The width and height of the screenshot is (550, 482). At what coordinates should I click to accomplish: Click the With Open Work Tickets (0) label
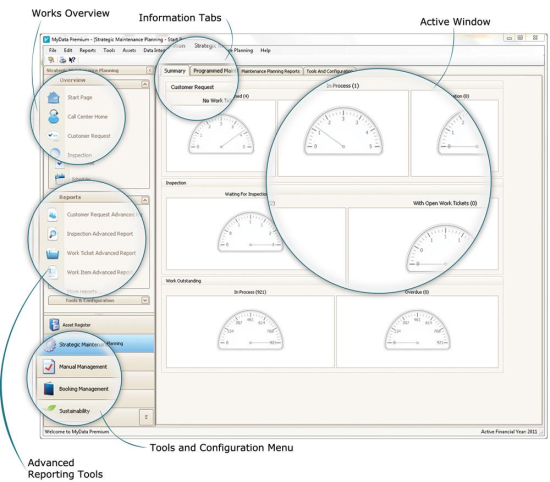click(445, 203)
